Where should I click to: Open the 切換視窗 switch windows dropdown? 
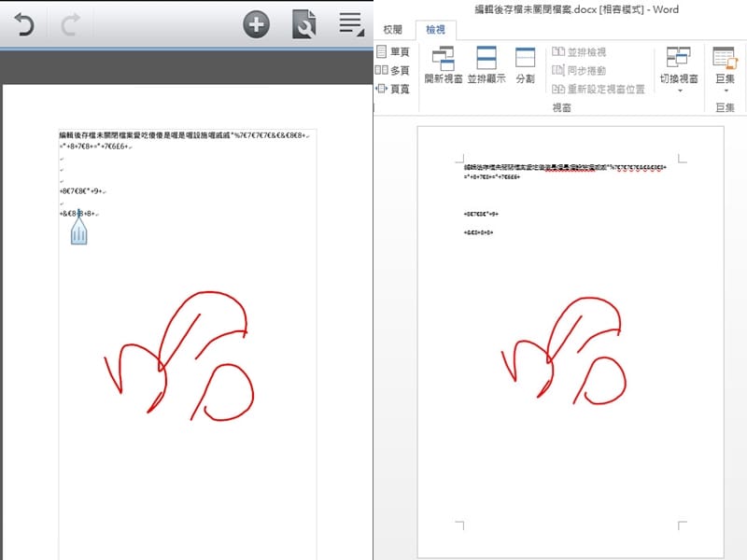pos(679,69)
